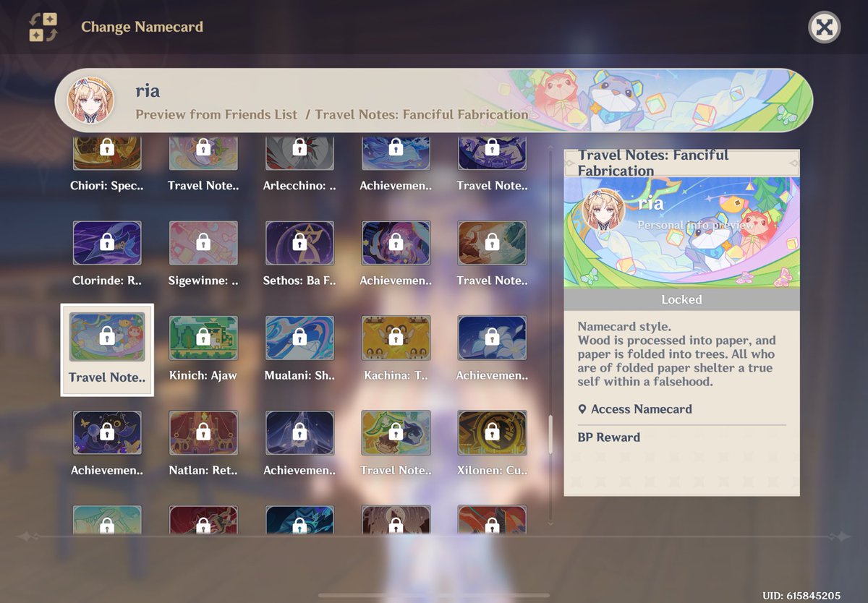Select the Chiori: Spec.. namecard
This screenshot has height=603, width=868.
pyautogui.click(x=107, y=166)
